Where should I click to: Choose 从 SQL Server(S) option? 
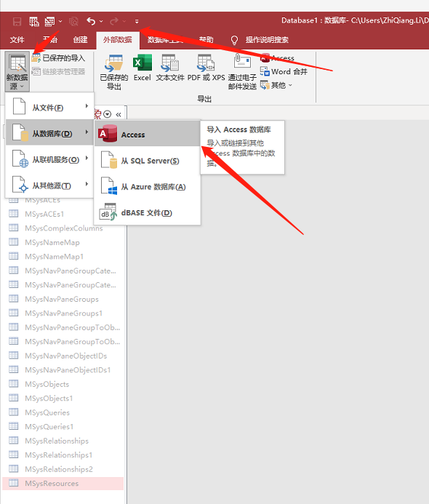tap(148, 160)
